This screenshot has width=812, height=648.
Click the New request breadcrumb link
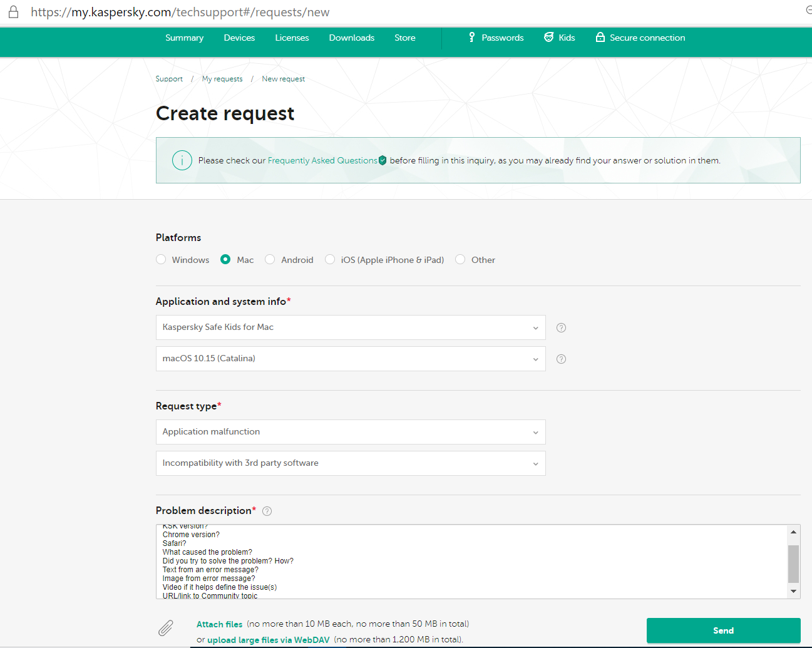(x=284, y=79)
